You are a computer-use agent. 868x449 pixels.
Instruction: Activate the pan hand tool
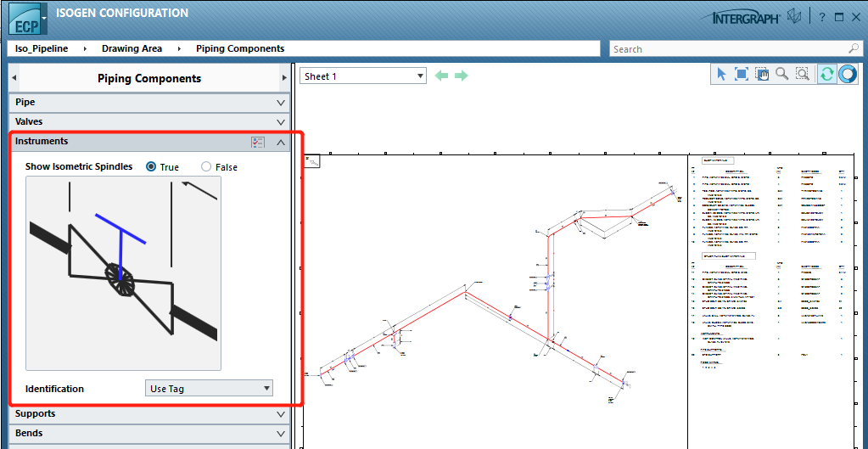pos(762,74)
